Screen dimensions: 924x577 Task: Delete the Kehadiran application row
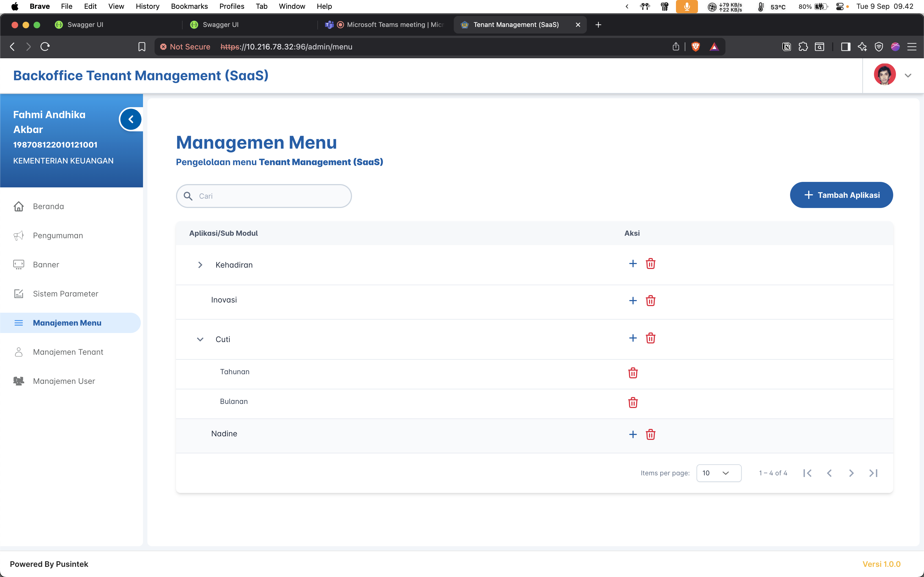[x=650, y=264]
